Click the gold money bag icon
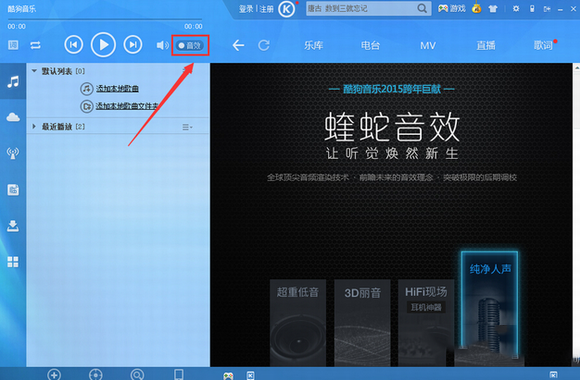Viewport: 580px width, 380px height. point(476,8)
